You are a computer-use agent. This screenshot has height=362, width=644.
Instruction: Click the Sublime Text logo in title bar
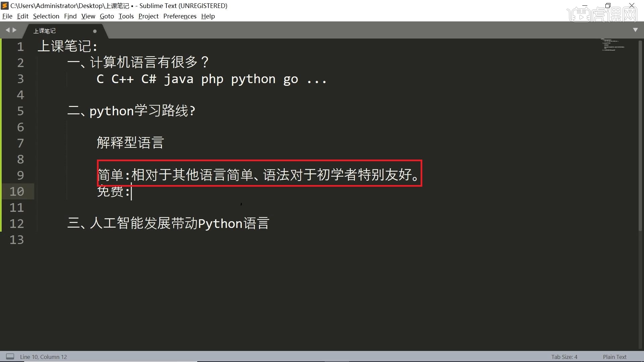coord(4,5)
